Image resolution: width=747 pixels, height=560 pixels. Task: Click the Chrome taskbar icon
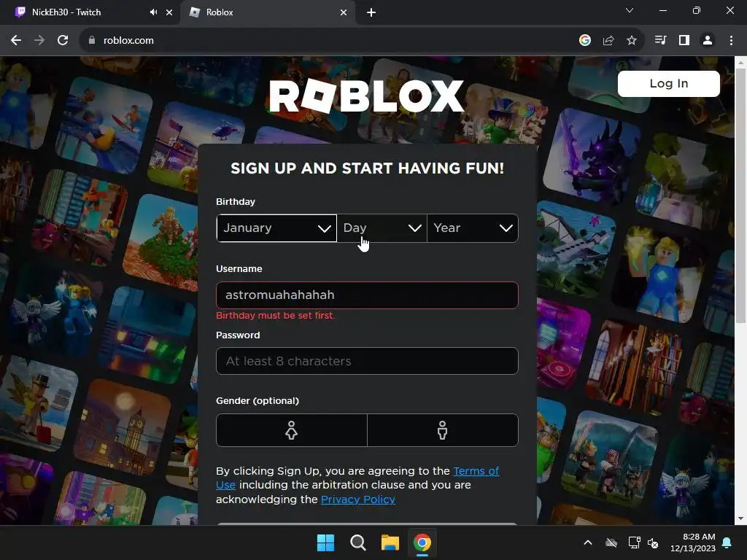tap(422, 542)
